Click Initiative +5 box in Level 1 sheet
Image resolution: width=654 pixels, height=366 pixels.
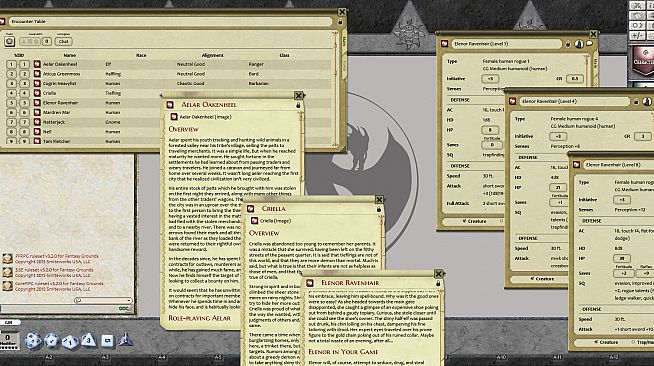click(490, 78)
